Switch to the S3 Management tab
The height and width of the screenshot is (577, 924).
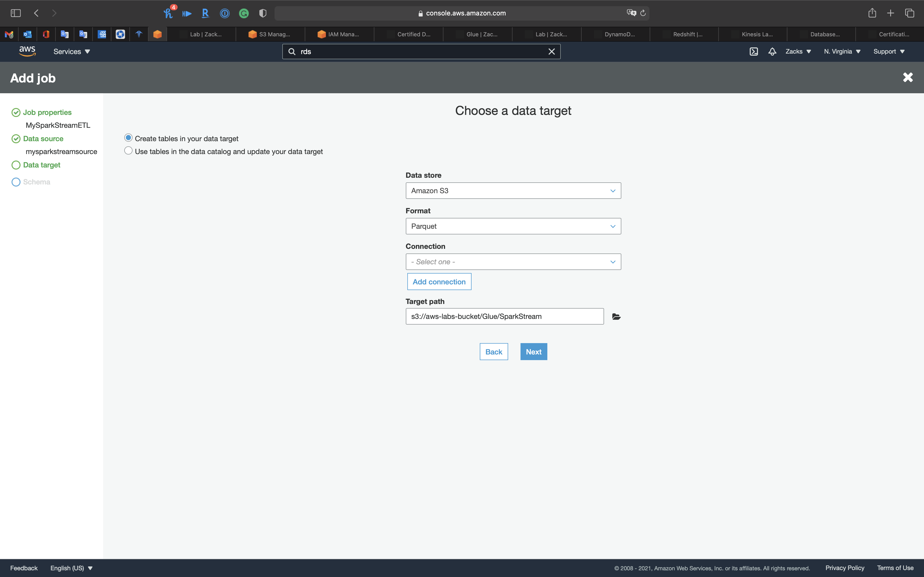(x=270, y=34)
